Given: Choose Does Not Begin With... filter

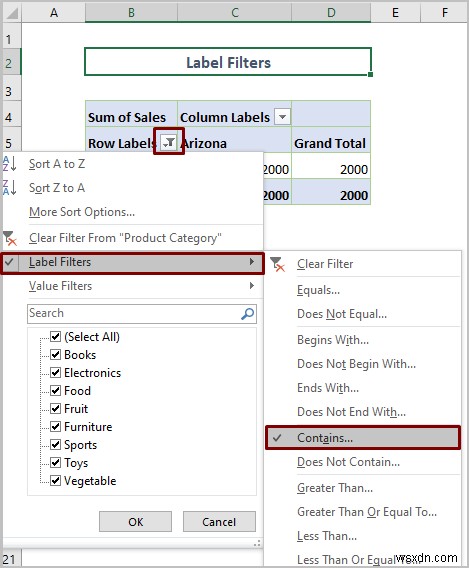Looking at the screenshot, I should (x=363, y=364).
